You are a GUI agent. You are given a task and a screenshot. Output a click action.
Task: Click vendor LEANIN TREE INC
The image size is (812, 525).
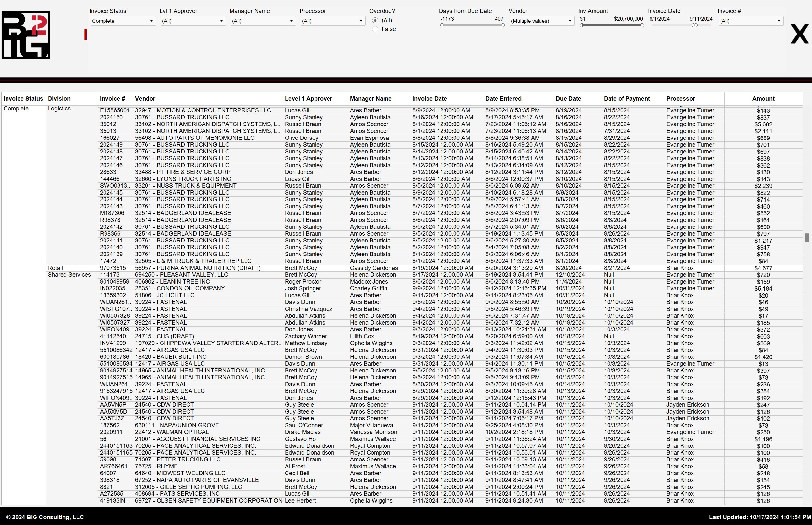click(172, 282)
